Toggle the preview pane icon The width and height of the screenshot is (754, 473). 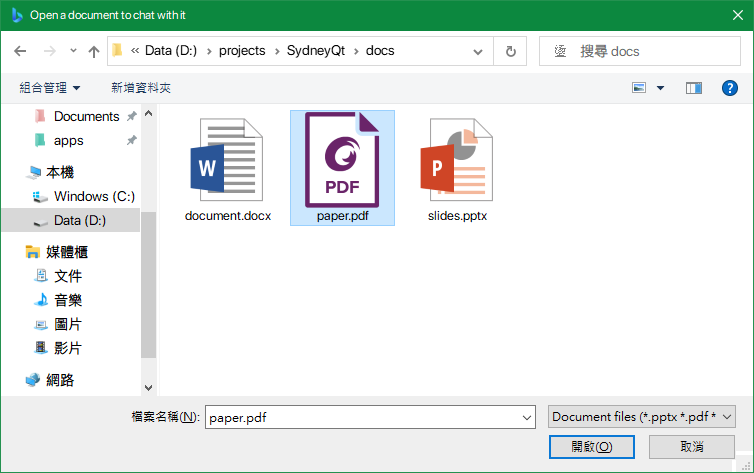pos(694,88)
